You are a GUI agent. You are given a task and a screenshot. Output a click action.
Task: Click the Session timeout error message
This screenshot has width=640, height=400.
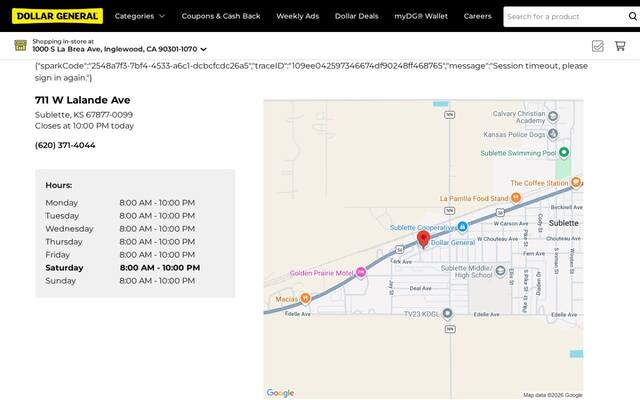[x=311, y=71]
